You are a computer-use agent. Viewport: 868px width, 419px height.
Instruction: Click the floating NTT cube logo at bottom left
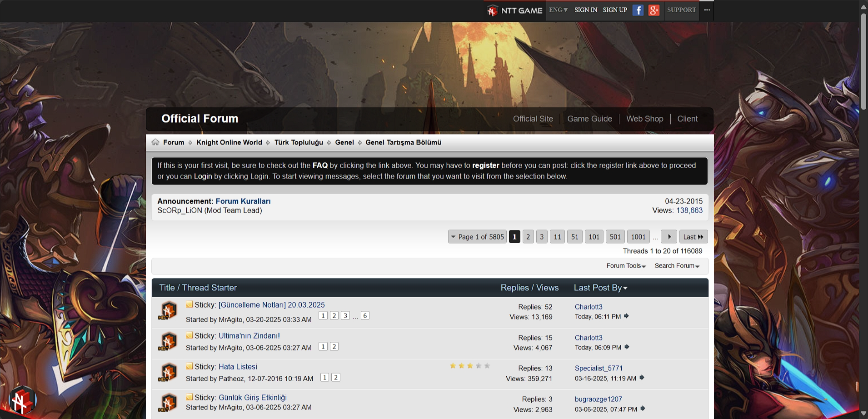click(22, 401)
